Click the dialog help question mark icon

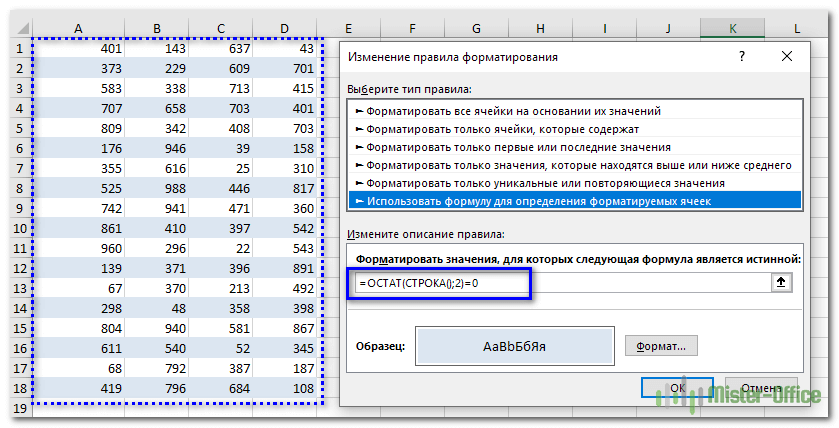(x=741, y=58)
